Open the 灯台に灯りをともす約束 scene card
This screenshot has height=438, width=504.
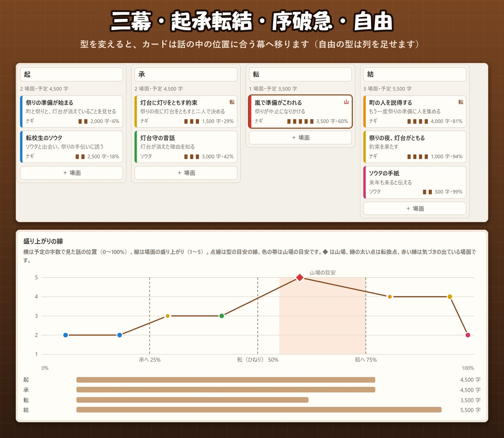point(186,112)
